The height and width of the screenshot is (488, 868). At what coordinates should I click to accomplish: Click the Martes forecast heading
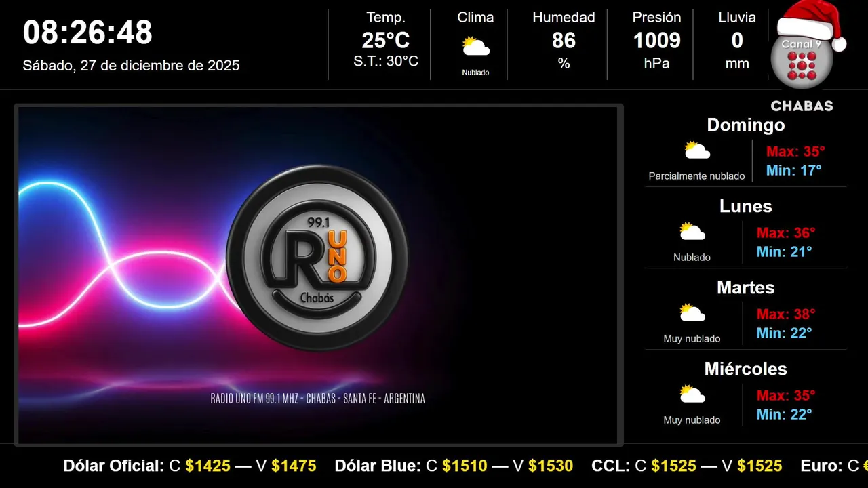pos(745,287)
